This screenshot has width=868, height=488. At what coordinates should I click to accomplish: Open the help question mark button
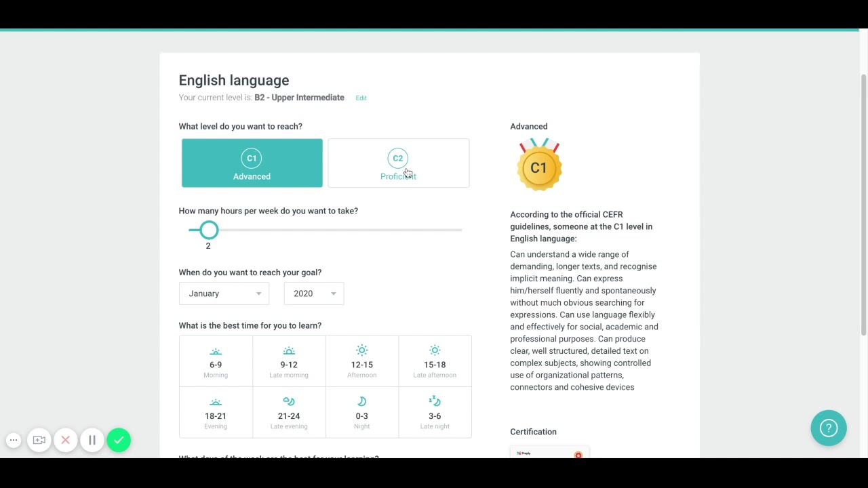click(x=829, y=428)
